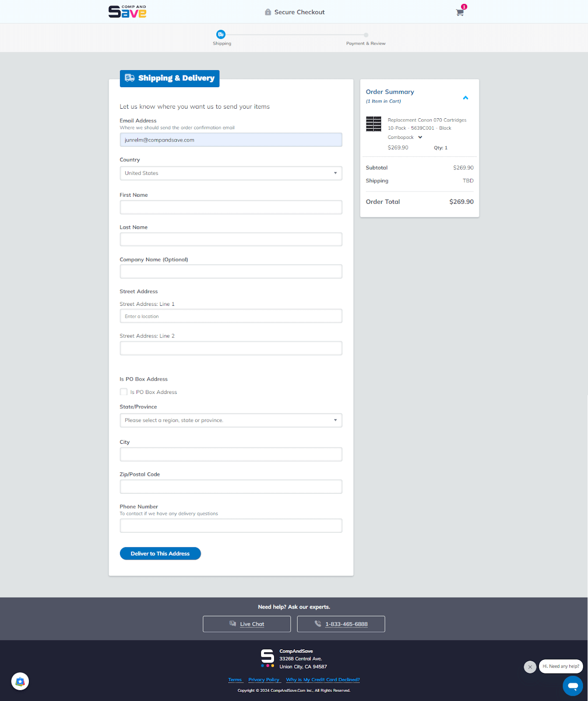Click Deliver to This Address button

pyautogui.click(x=160, y=553)
